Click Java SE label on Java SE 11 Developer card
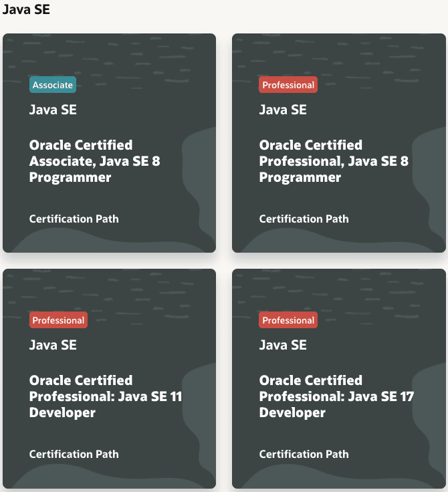This screenshot has height=492, width=448. [53, 345]
